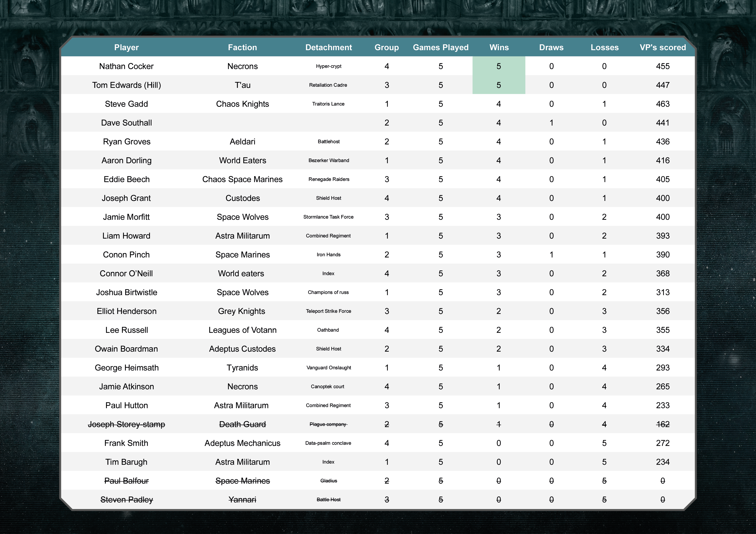Select struck-through name Paul Balfour
Image resolution: width=756 pixels, height=534 pixels.
point(127,481)
